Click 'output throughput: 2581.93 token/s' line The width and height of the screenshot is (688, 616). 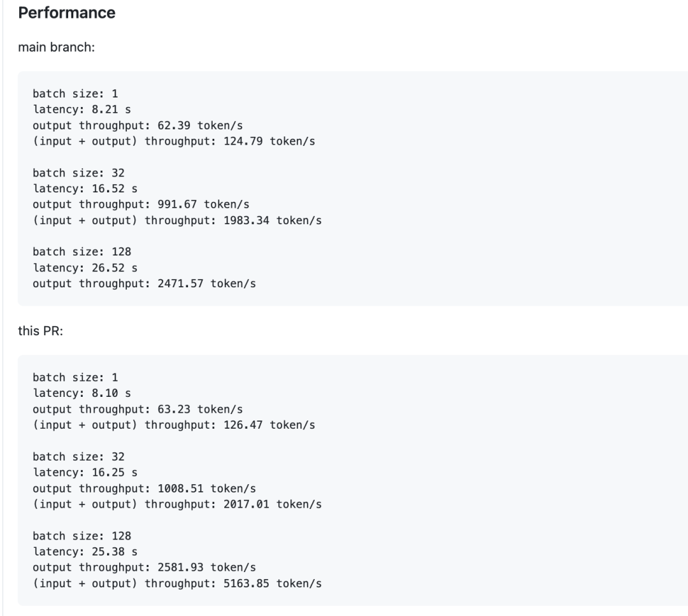(144, 567)
